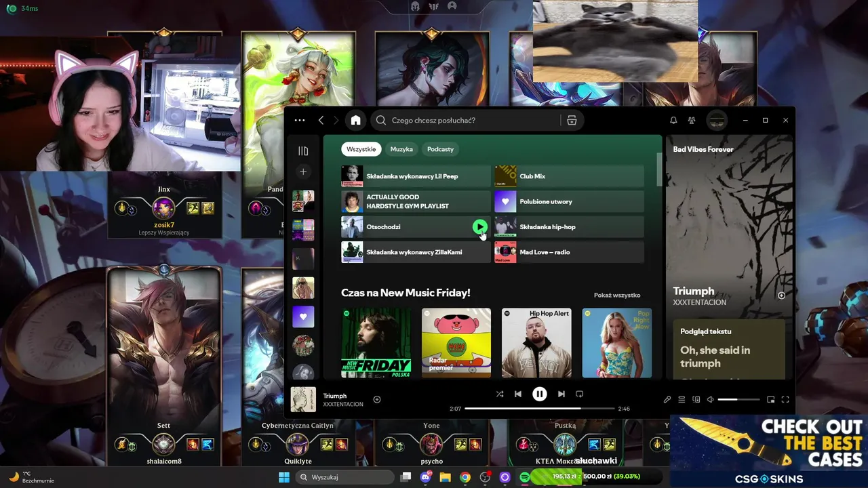Adjust the Spotify volume slider
Viewport: 868px width, 488px height.
click(738, 399)
